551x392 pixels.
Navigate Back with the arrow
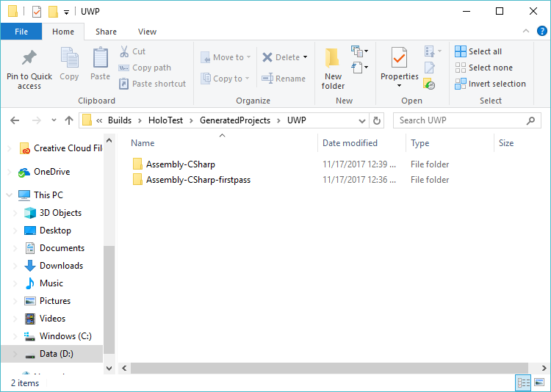(x=15, y=120)
